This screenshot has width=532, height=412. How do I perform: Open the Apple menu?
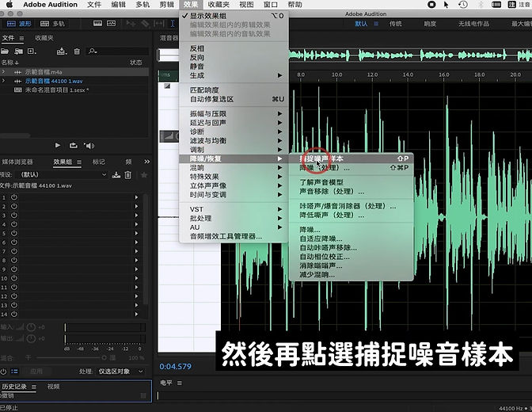9,5
